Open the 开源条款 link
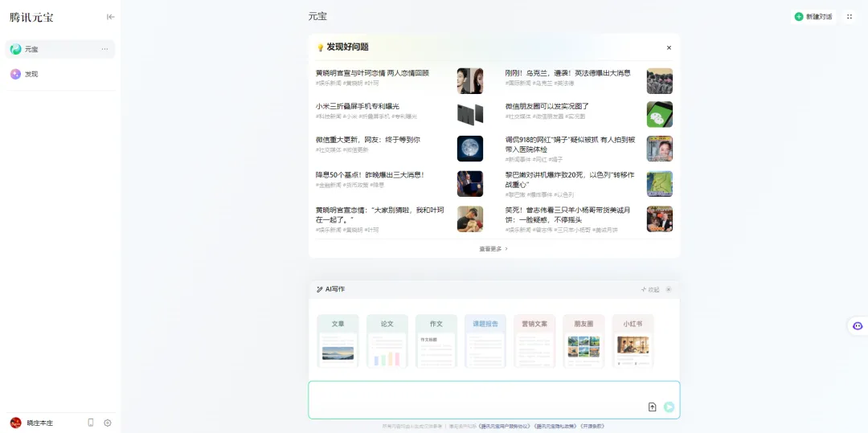 pyautogui.click(x=592, y=427)
